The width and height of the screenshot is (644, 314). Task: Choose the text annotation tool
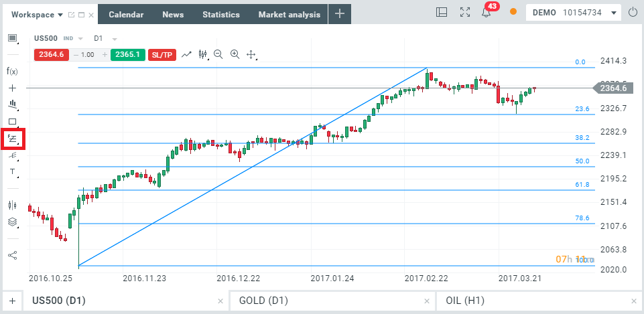click(12, 172)
